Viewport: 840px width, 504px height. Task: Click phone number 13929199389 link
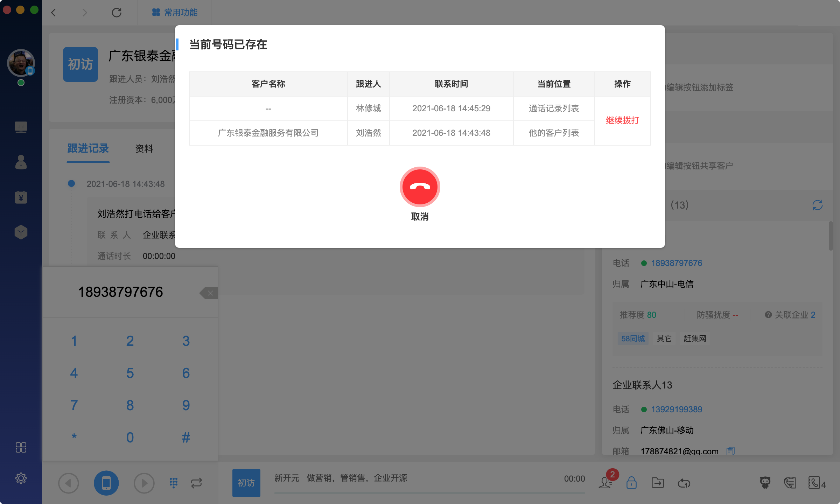(677, 409)
